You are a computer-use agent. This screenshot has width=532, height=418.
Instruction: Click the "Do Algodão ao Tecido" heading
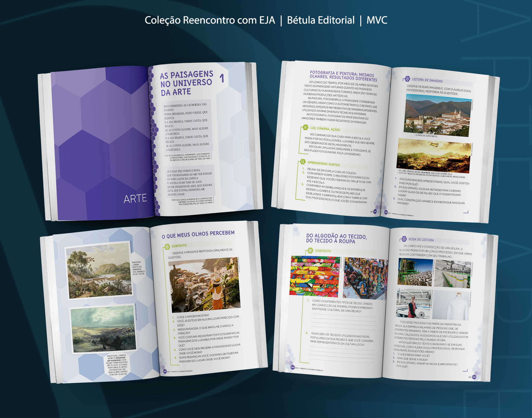pyautogui.click(x=336, y=238)
